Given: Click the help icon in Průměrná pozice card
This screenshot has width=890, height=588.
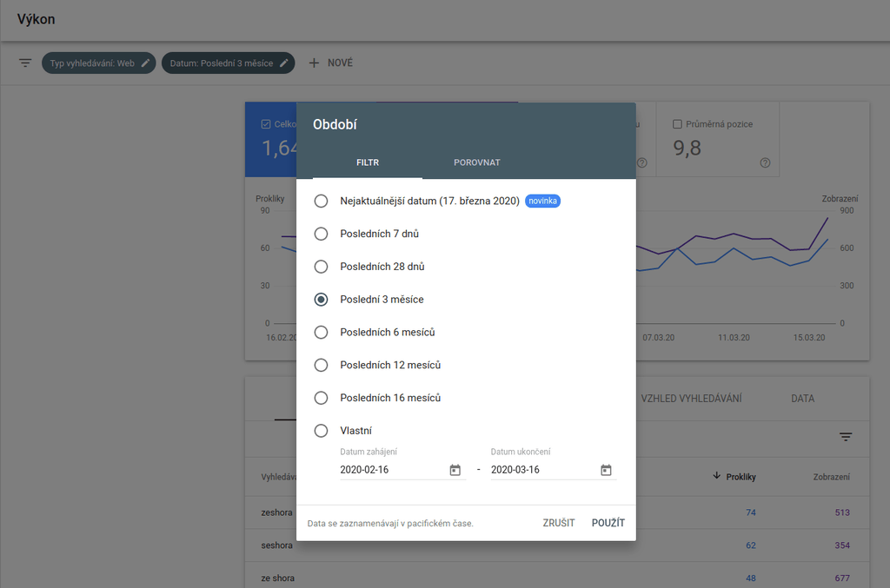Looking at the screenshot, I should tap(765, 162).
